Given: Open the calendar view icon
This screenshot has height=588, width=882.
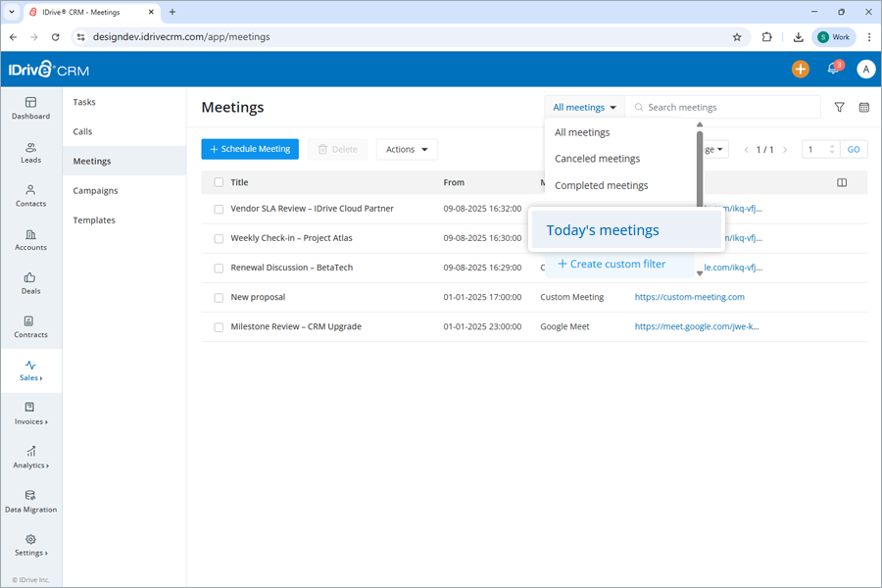Looking at the screenshot, I should (863, 107).
